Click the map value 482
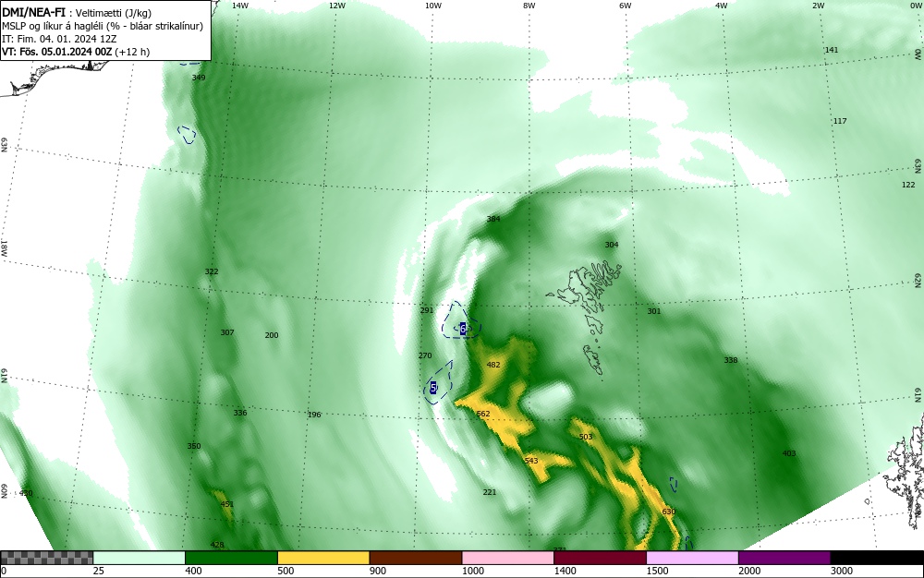 point(493,365)
